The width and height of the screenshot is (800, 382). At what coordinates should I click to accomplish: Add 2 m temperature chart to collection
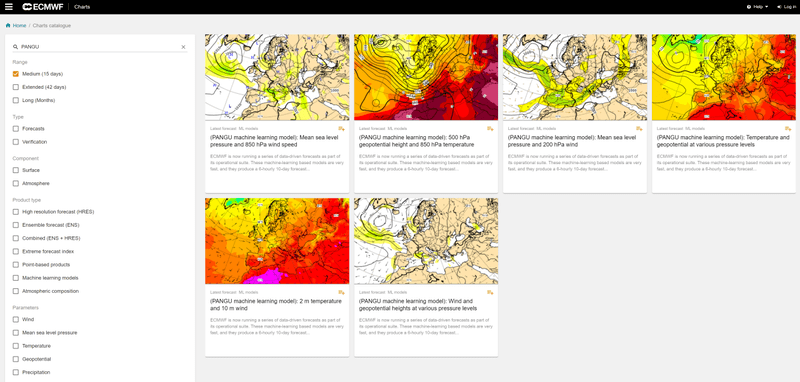tap(341, 292)
